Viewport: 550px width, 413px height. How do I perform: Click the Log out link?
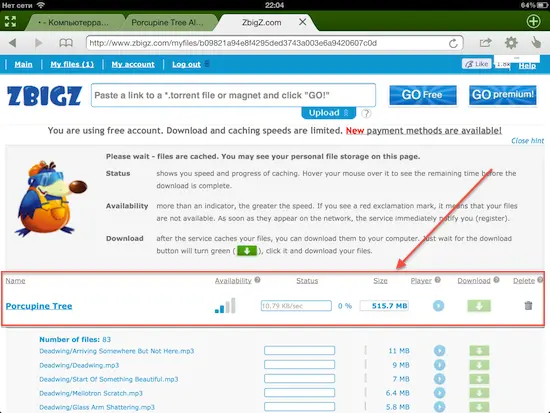(186, 64)
